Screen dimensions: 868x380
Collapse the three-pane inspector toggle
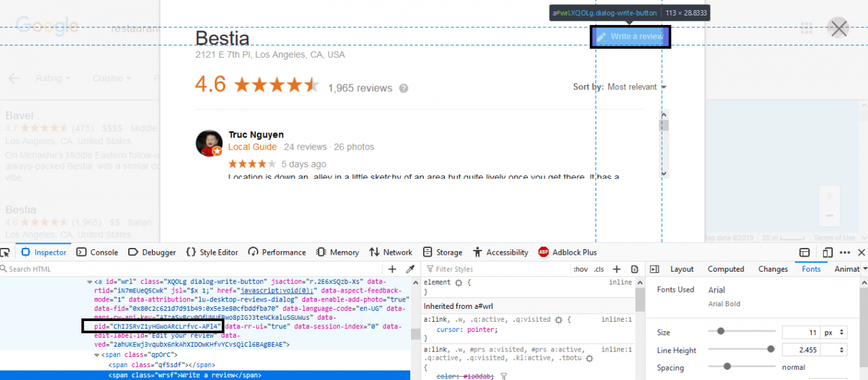653,269
